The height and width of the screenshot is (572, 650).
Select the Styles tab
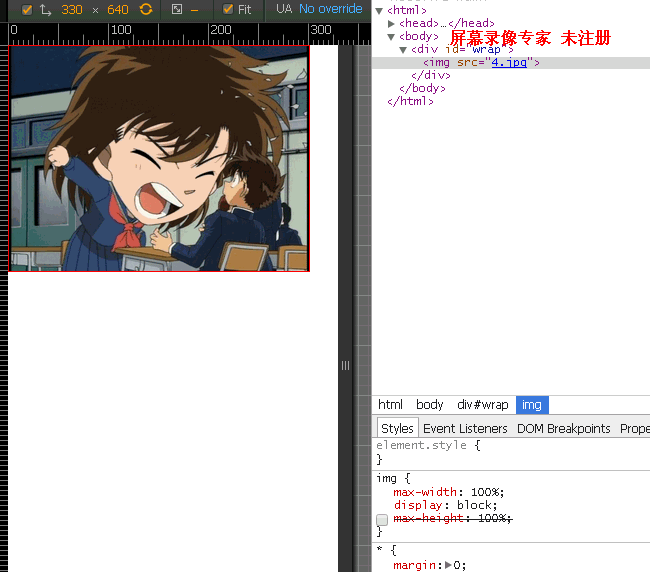tap(397, 428)
